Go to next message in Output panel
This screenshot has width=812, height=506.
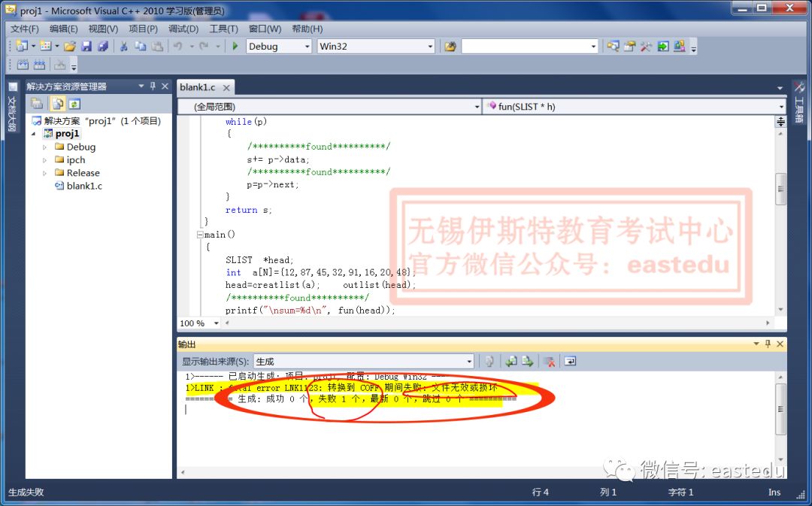(x=527, y=362)
